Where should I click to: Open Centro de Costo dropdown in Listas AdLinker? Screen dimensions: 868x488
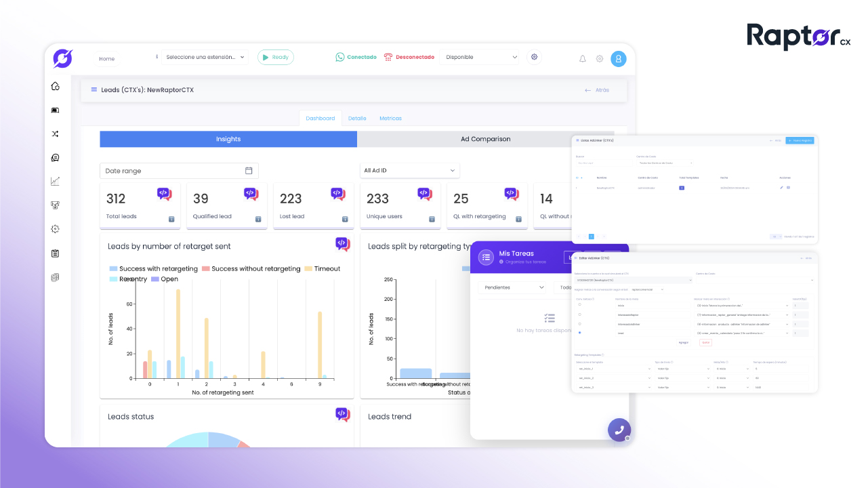point(665,163)
